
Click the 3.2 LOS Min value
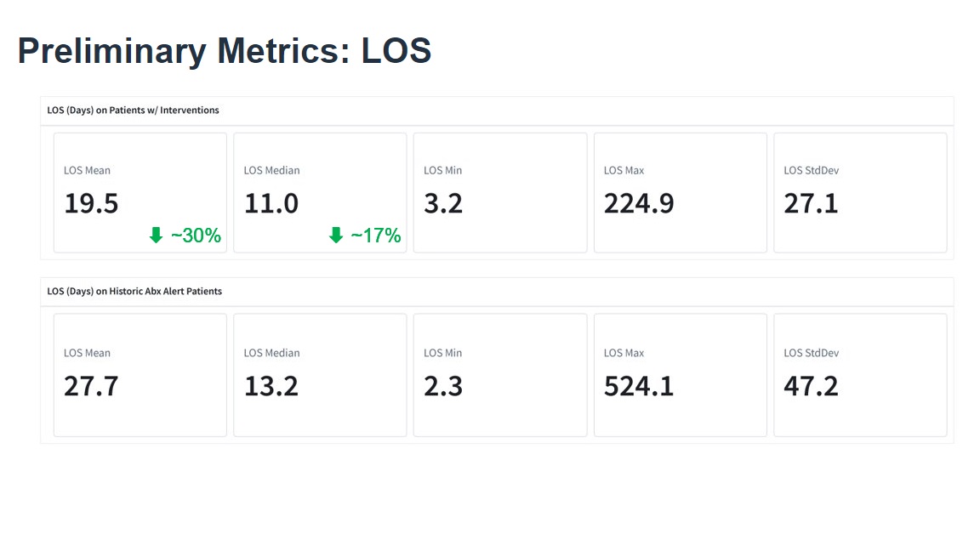443,204
